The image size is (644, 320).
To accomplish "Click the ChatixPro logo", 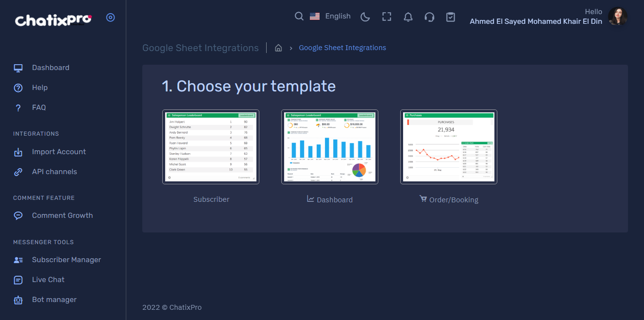I will [x=53, y=20].
